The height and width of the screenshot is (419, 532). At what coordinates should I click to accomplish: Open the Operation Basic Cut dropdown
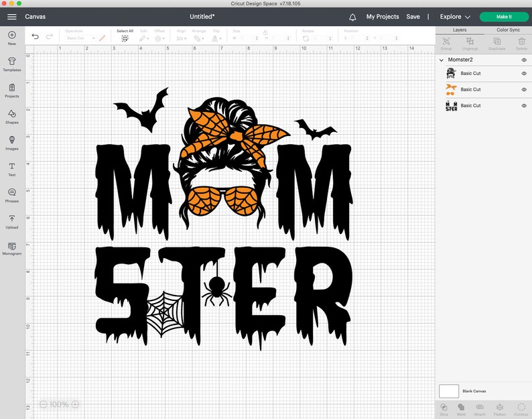pos(81,38)
